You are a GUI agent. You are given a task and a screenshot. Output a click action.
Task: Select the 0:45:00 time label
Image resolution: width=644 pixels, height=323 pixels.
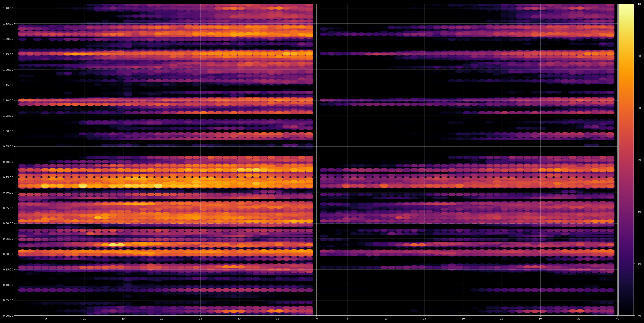[8, 177]
